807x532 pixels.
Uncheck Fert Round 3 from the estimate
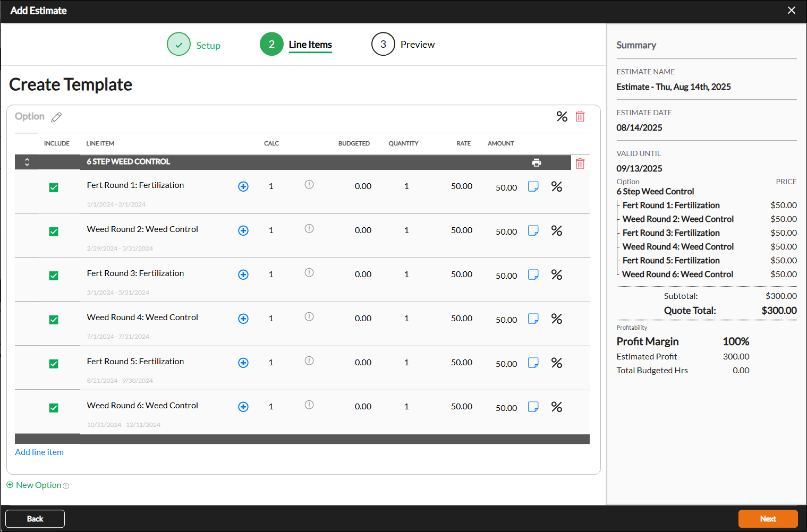tap(54, 276)
